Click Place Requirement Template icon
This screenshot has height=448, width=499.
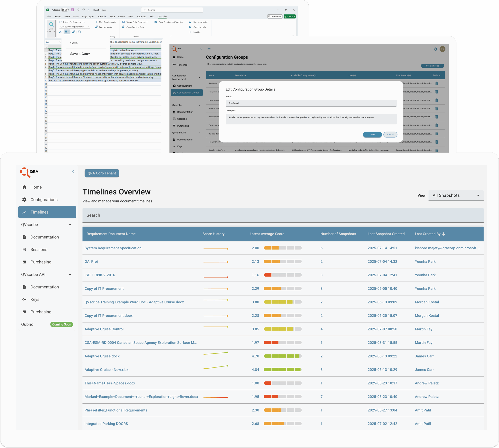pyautogui.click(x=156, y=22)
